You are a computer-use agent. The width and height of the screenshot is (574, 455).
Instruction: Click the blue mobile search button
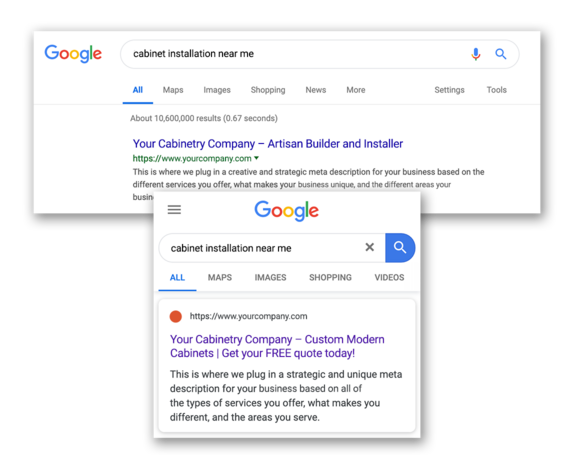pyautogui.click(x=400, y=248)
